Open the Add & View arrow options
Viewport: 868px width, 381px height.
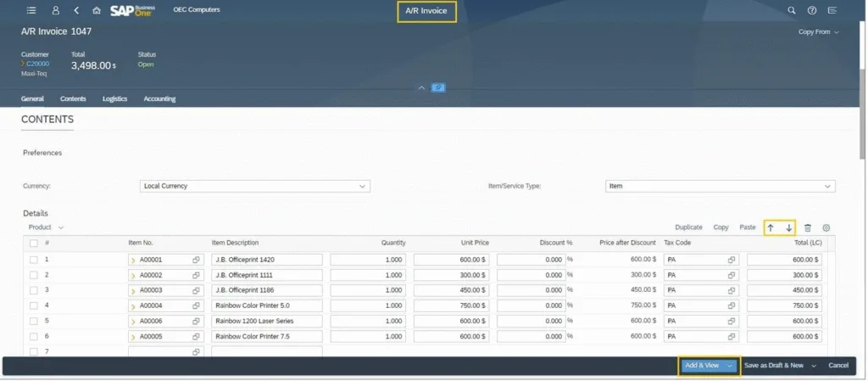click(x=730, y=366)
